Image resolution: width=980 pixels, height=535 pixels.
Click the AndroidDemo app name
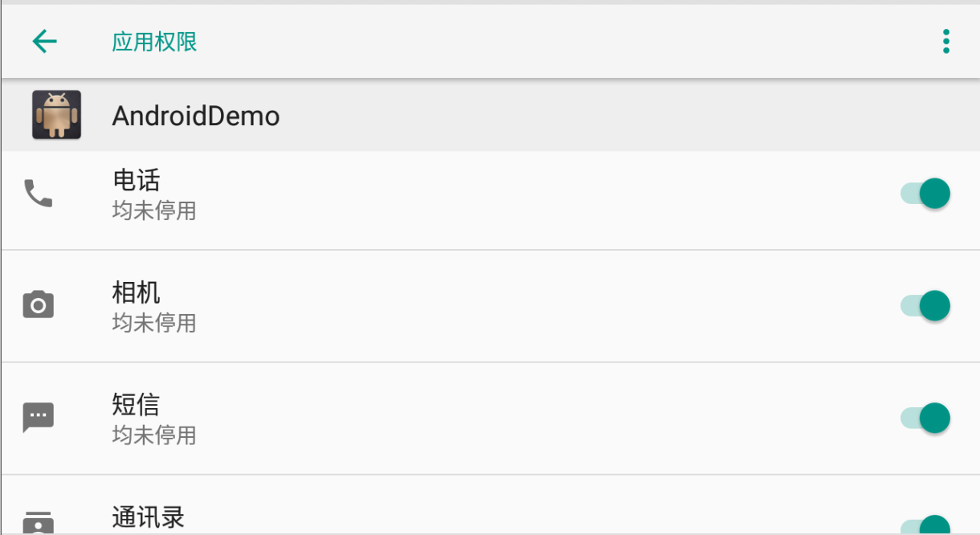(196, 116)
